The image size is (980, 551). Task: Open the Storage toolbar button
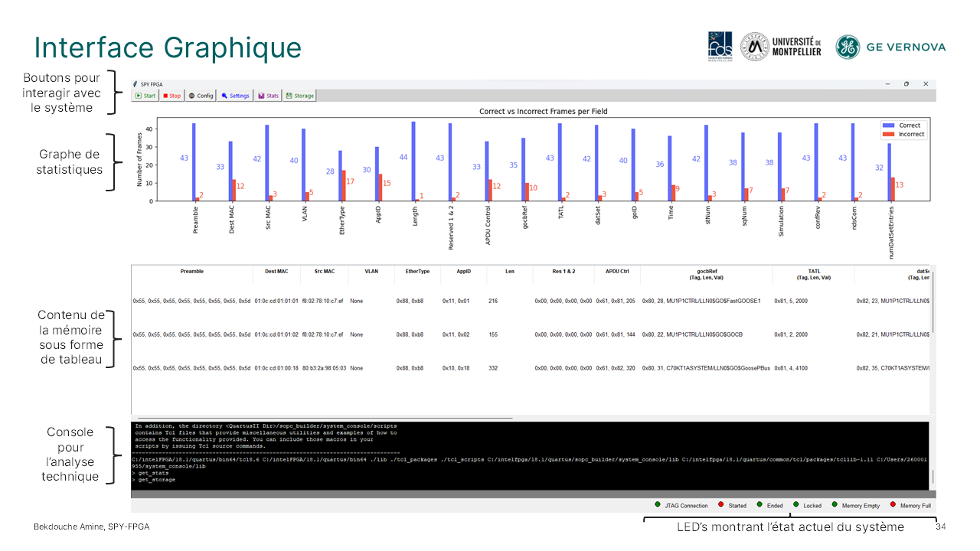coord(300,96)
